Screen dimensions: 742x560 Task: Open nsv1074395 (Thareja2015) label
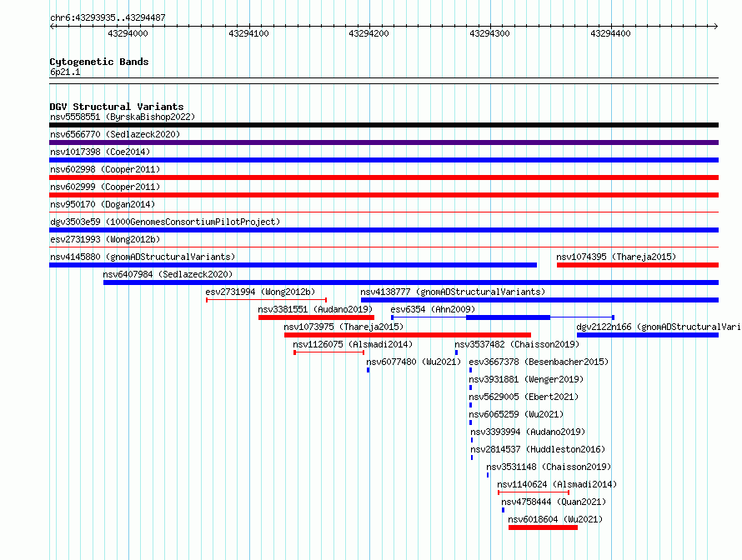[x=616, y=257]
